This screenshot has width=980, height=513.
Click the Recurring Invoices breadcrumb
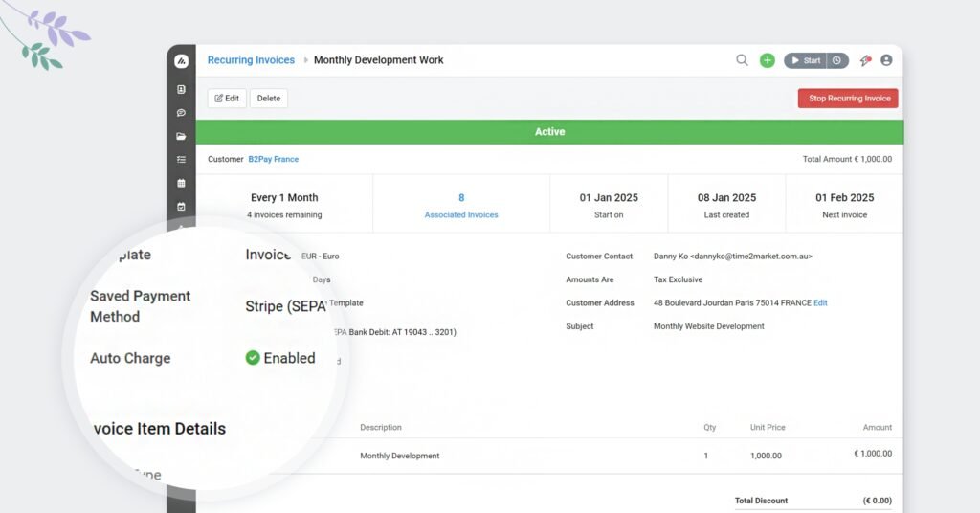(x=251, y=60)
